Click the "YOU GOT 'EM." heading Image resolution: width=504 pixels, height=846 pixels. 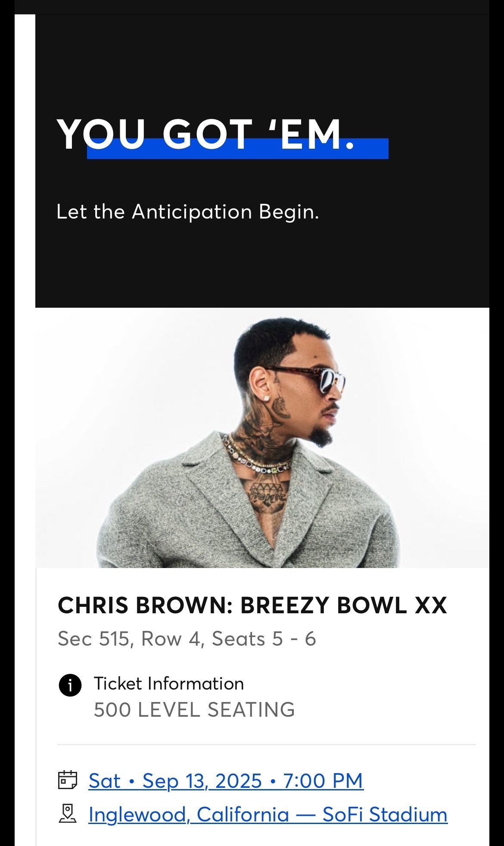[206, 134]
